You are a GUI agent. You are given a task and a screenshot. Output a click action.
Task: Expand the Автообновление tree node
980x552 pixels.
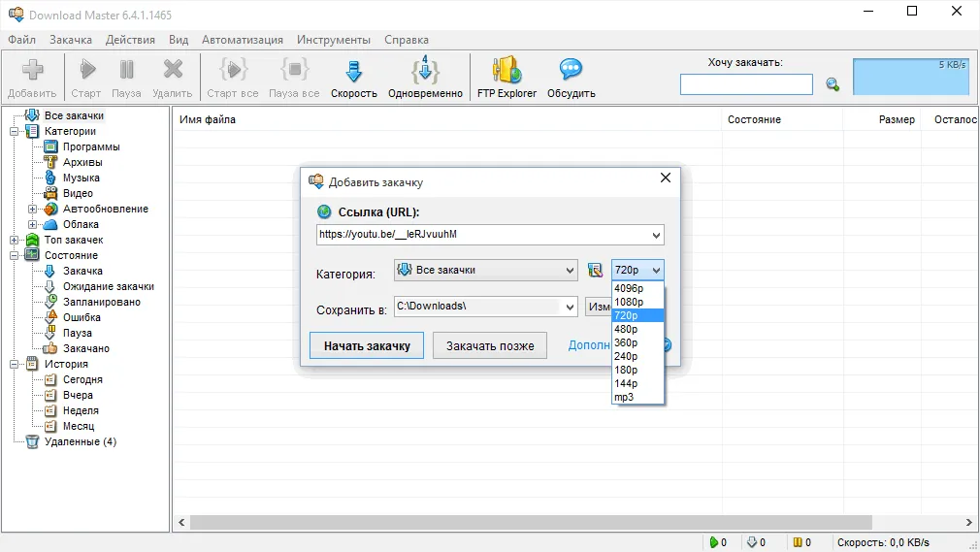click(x=32, y=209)
